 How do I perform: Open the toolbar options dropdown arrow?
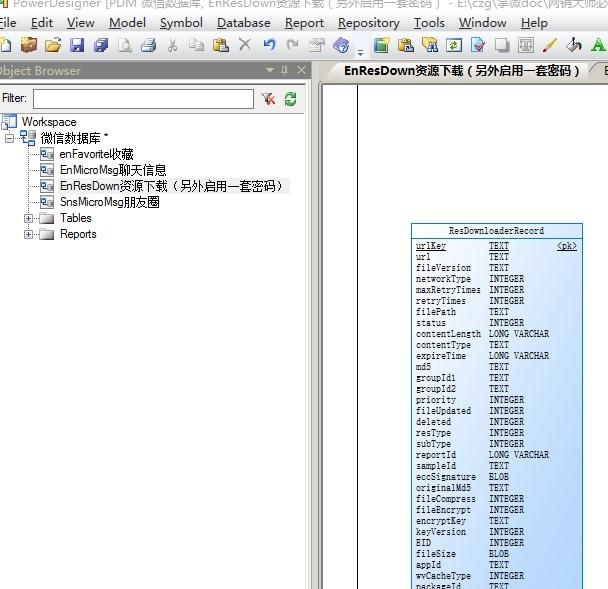(360, 52)
